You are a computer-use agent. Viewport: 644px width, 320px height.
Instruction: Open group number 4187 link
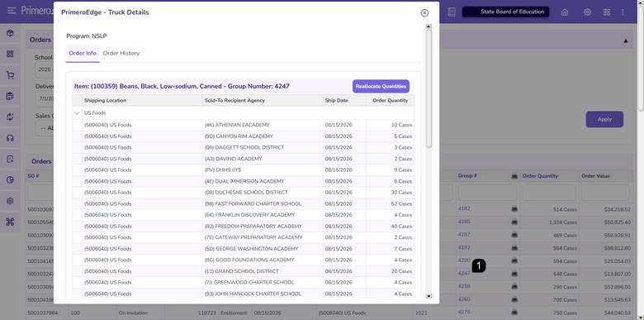[x=464, y=235]
